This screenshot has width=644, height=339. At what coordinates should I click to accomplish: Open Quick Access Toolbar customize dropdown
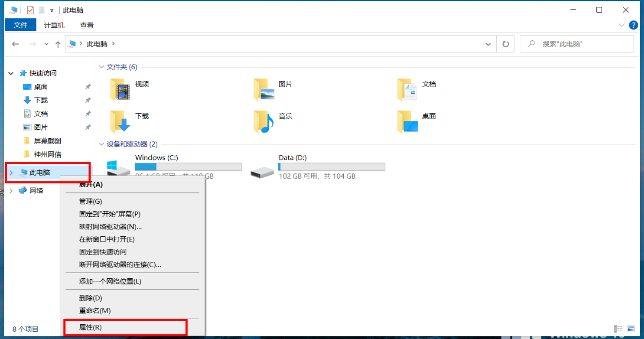[x=52, y=10]
